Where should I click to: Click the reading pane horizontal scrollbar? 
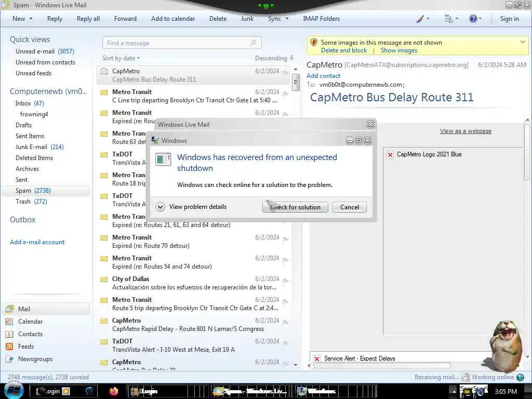click(382, 365)
